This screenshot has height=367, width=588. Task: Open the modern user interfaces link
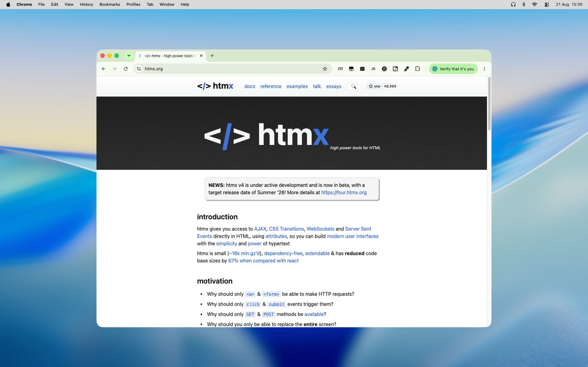pos(352,236)
